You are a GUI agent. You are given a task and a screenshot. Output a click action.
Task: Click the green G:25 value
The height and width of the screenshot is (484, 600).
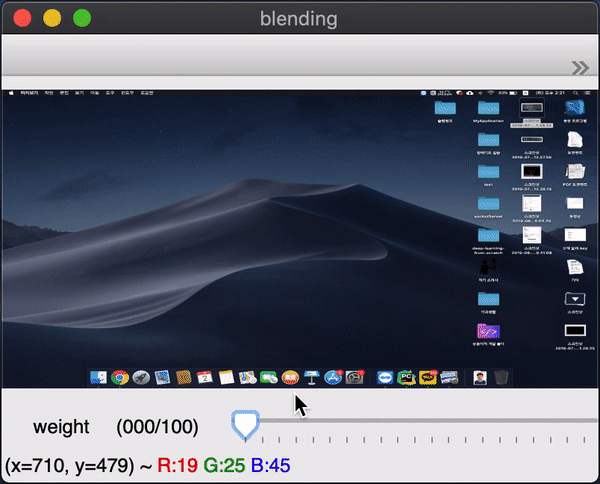224,465
